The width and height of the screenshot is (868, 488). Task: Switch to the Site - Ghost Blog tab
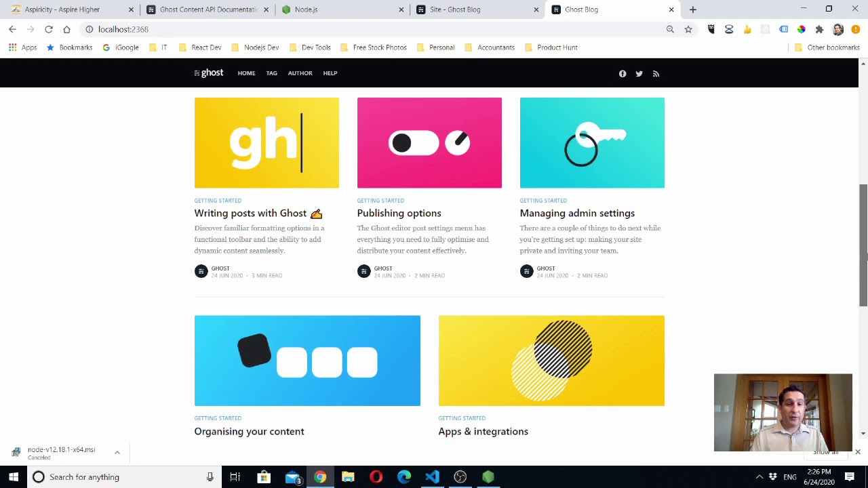point(477,9)
